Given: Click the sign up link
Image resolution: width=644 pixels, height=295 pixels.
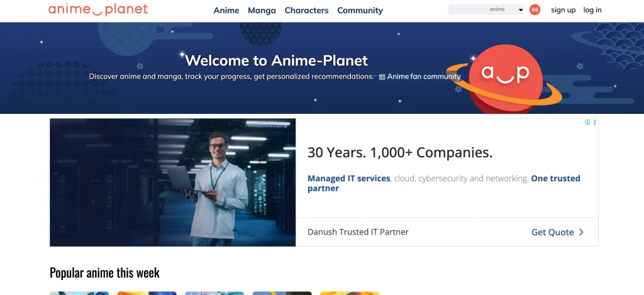Looking at the screenshot, I should (x=563, y=10).
